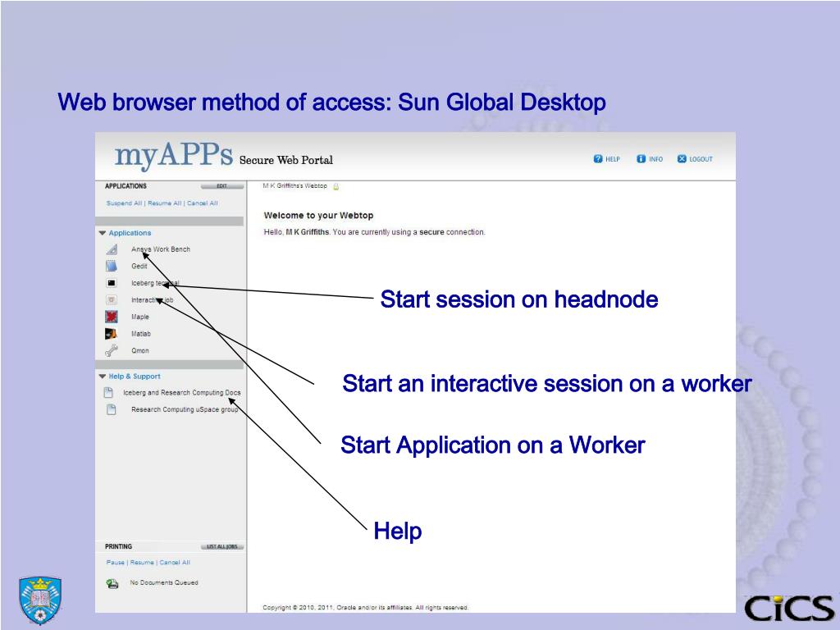Click Cancel All applications link
This screenshot has width=840, height=630.
(203, 203)
